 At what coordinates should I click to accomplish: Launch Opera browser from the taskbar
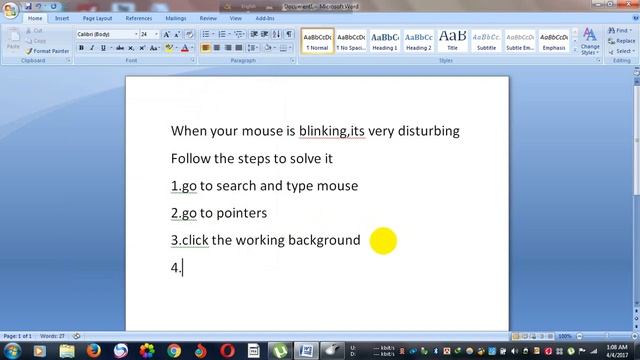[227, 351]
